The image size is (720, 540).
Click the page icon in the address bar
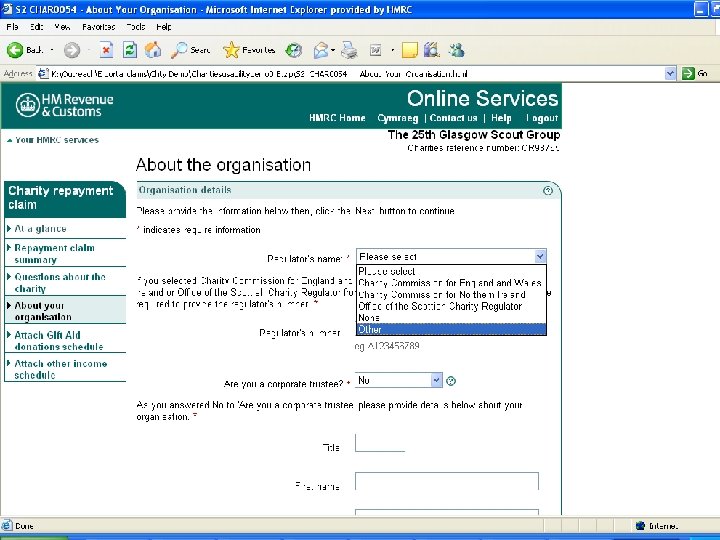pyautogui.click(x=43, y=73)
